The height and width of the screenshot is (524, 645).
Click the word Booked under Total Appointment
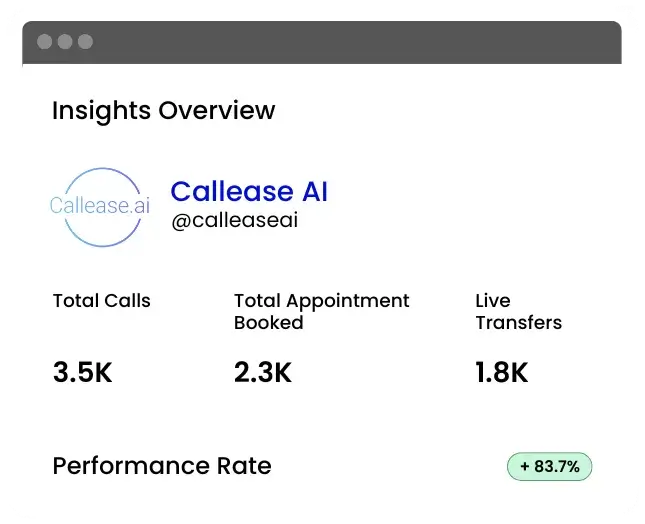coord(268,323)
